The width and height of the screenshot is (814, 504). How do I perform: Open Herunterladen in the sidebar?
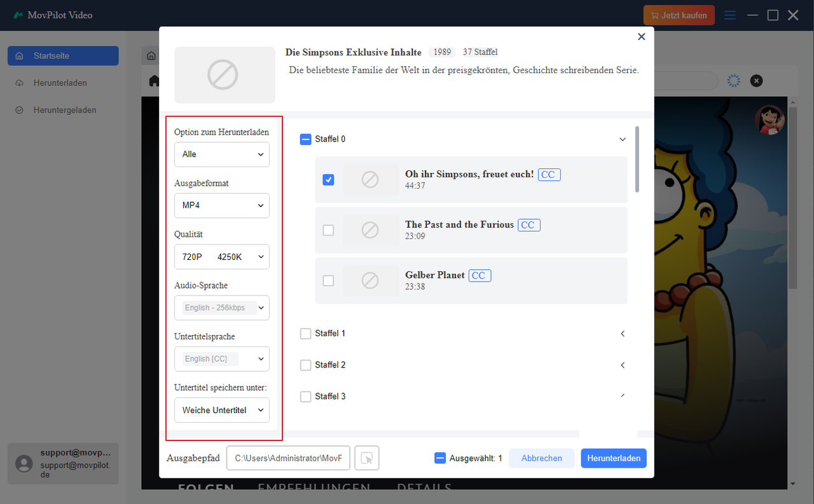click(60, 83)
